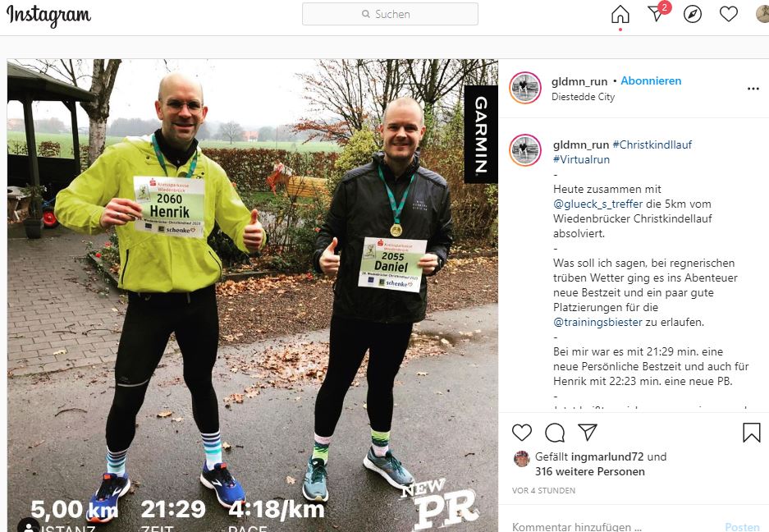The height and width of the screenshot is (532, 769).
Task: Open the activity heart icon in header
Action: point(728,14)
